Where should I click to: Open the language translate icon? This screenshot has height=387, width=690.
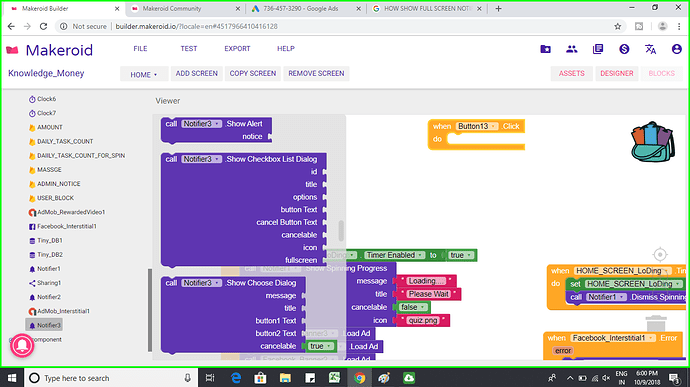point(650,49)
